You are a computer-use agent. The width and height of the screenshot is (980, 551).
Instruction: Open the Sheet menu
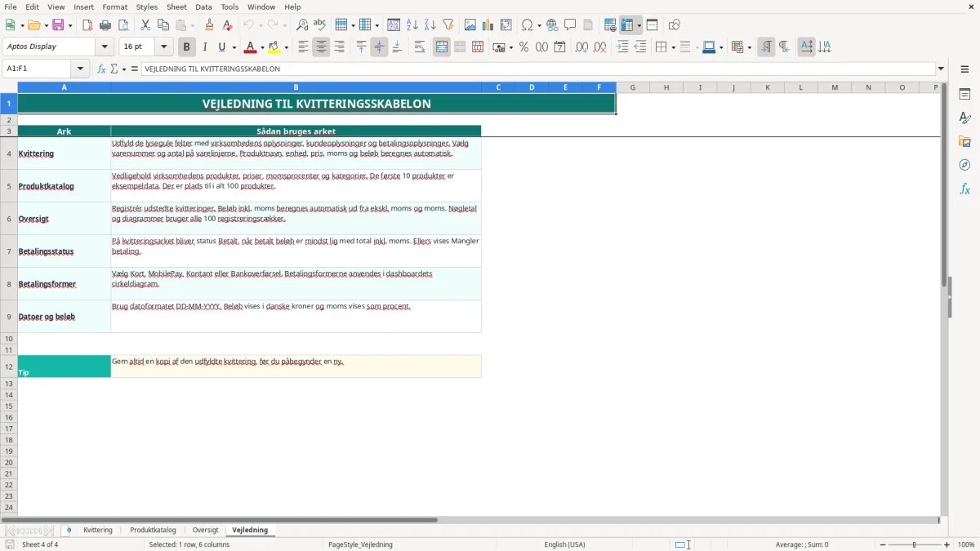pos(176,7)
